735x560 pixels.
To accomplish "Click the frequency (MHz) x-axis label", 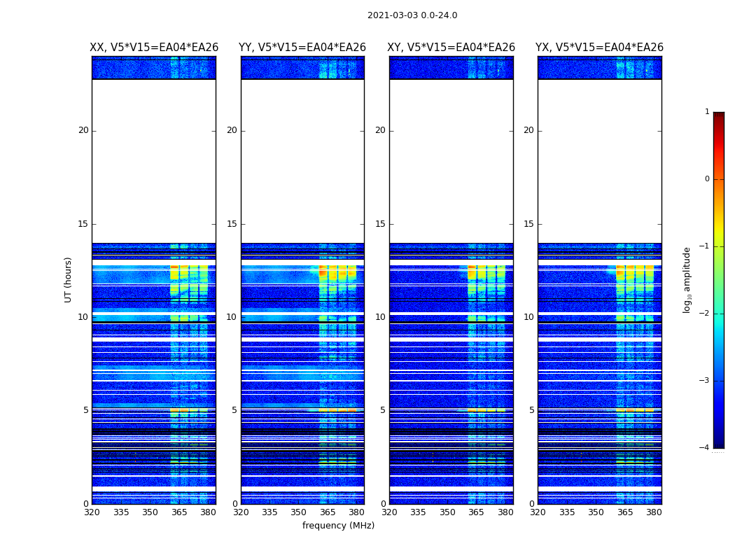I will point(338,526).
